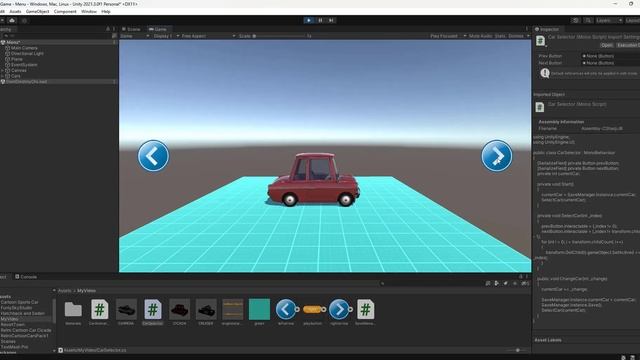Click Assets in the Project breadcrumb

(x=64, y=291)
